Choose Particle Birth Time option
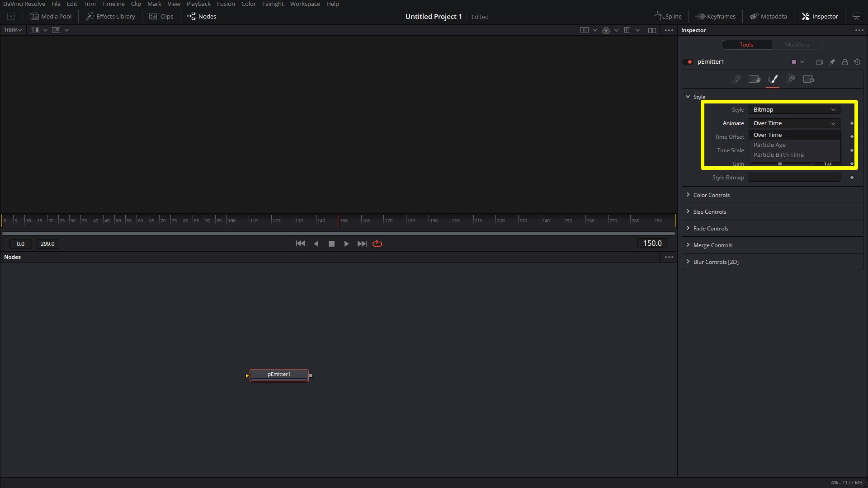Viewport: 868px width, 488px height. coord(794,155)
